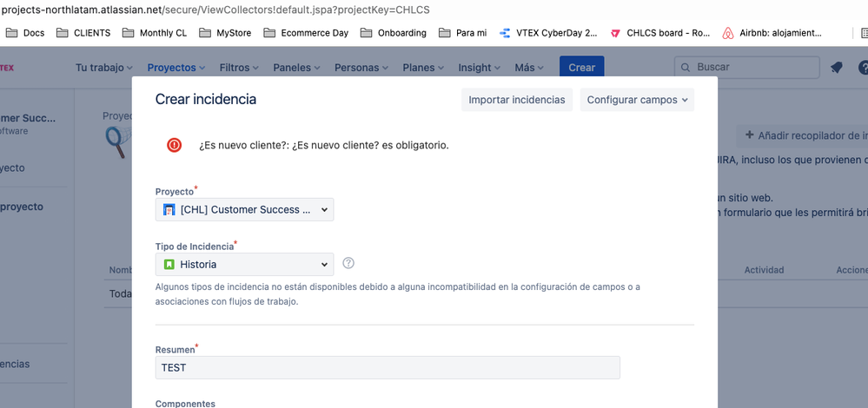Click the Crear incidencia dialog title

point(205,100)
